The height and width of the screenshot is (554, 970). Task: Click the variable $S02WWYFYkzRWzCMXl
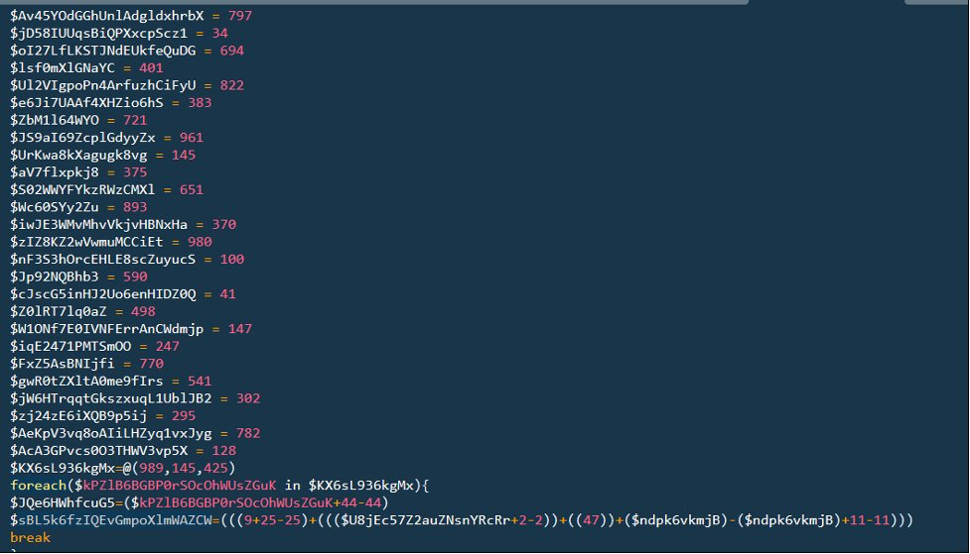coord(82,189)
